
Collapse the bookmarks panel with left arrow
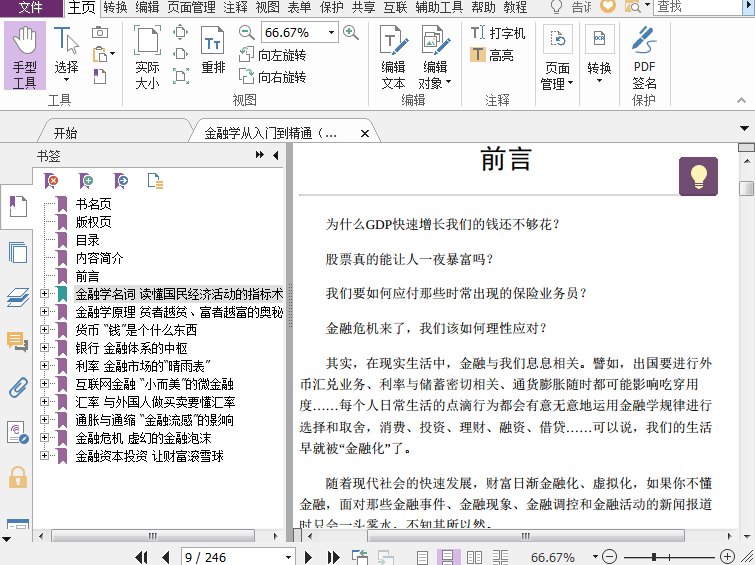[275, 155]
